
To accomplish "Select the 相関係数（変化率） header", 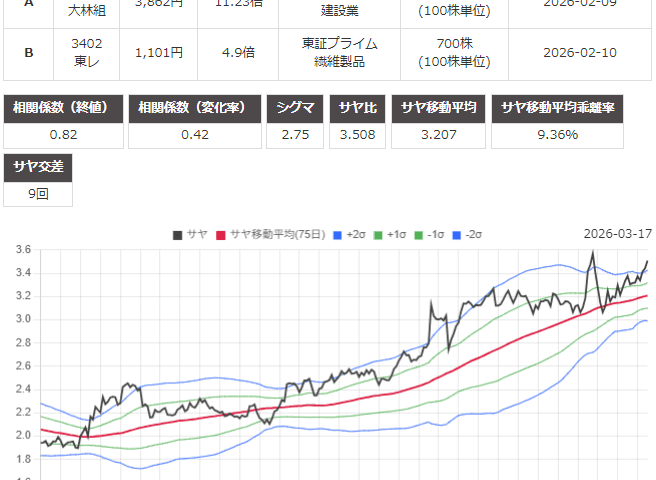I will pos(195,109).
